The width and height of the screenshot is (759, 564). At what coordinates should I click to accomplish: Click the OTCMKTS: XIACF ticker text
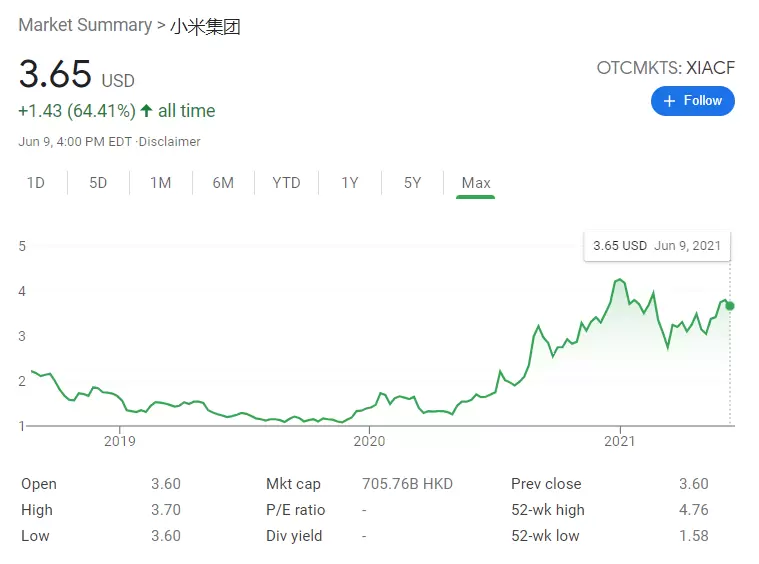[x=665, y=68]
